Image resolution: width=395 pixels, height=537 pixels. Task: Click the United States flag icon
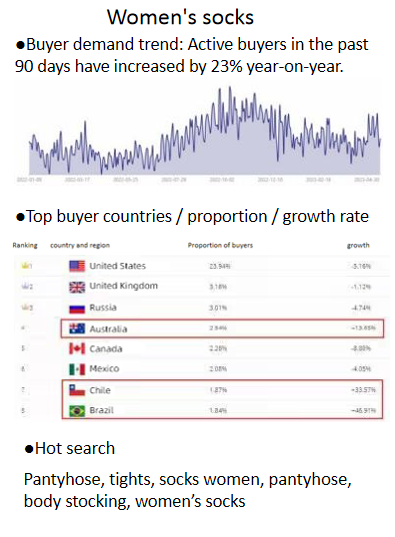click(x=77, y=266)
